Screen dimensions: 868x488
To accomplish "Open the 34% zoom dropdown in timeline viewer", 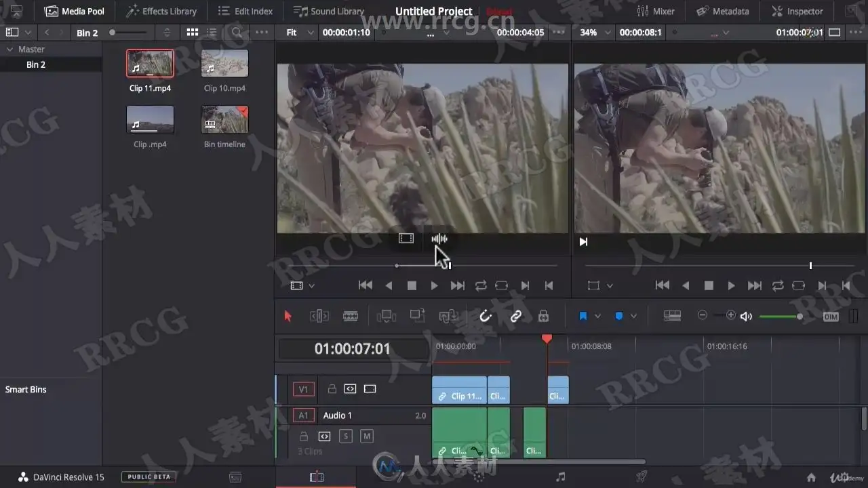I will pos(595,32).
